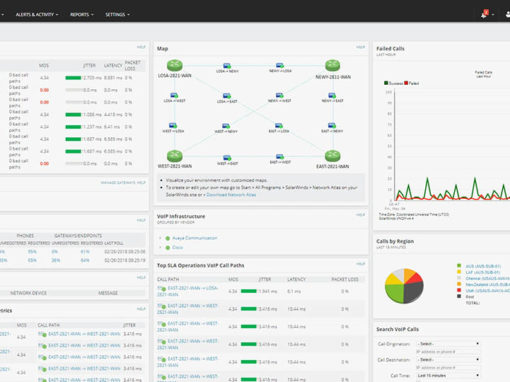
Task: Select the EAST->WEST link icon on map
Action: pyautogui.click(x=280, y=157)
